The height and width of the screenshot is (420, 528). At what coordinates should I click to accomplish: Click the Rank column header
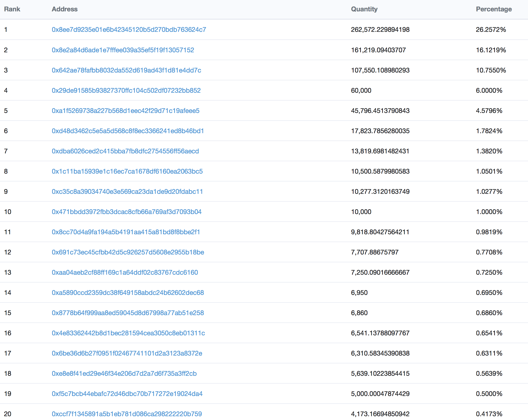[x=12, y=9]
